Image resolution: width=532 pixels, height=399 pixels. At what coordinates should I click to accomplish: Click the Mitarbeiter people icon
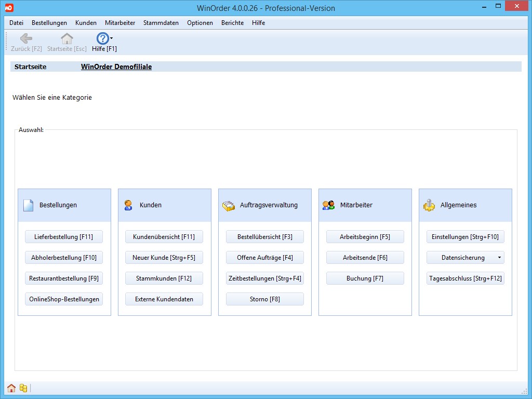coord(328,205)
